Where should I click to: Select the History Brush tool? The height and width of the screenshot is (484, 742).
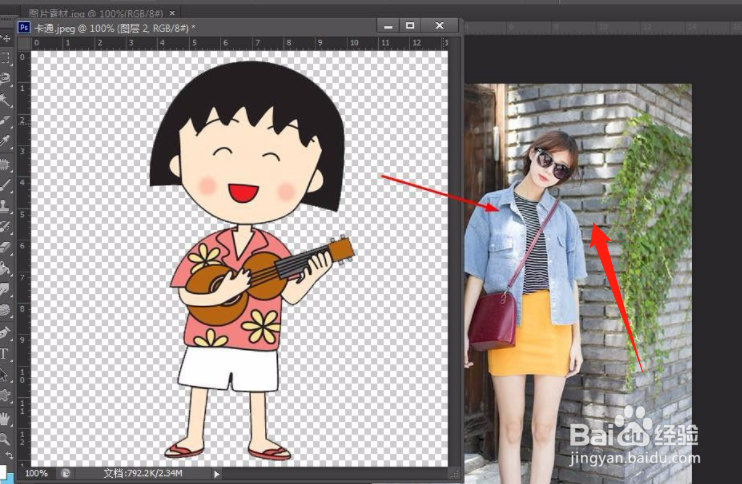pos(5,227)
